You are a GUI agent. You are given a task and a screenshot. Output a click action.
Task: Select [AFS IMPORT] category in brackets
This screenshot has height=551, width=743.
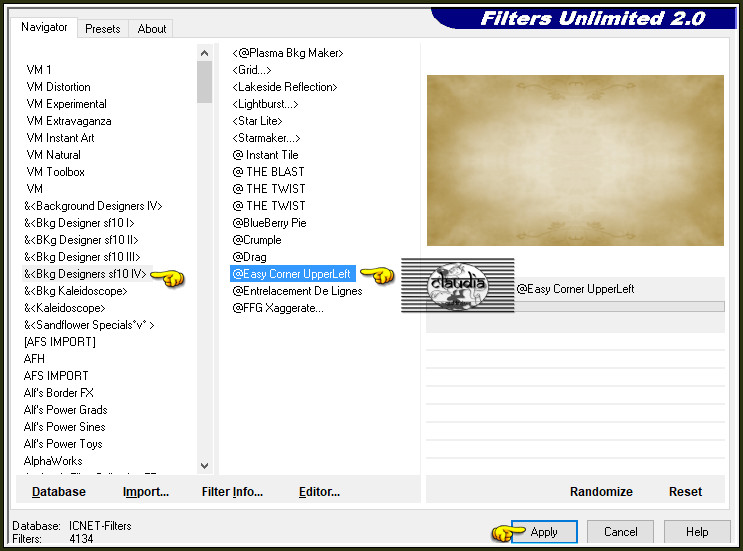60,342
